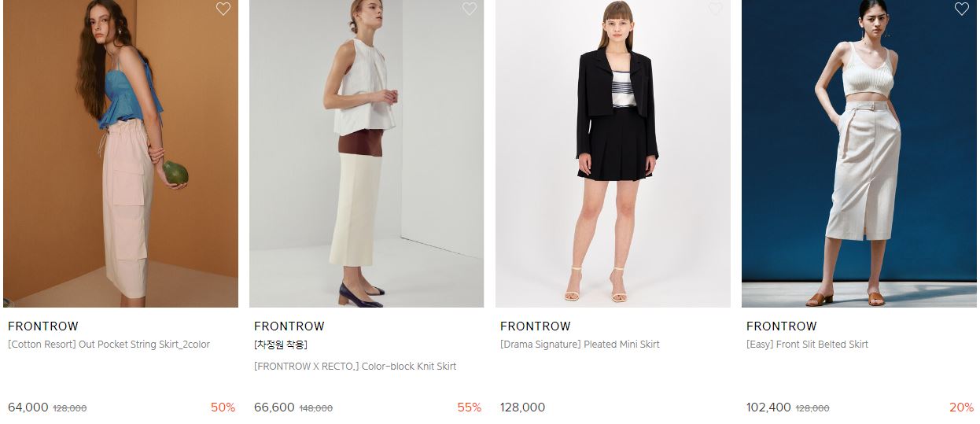Add Pleated Mini Skirt to wishlist heart

pos(715,9)
